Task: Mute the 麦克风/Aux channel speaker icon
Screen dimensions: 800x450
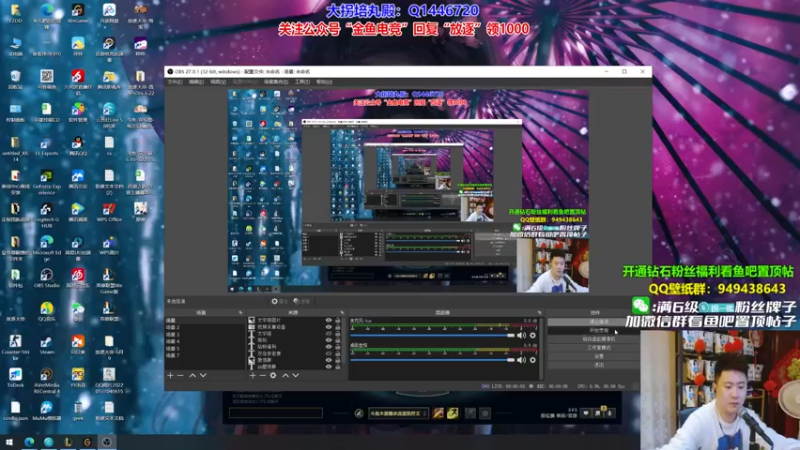Action: click(521, 335)
